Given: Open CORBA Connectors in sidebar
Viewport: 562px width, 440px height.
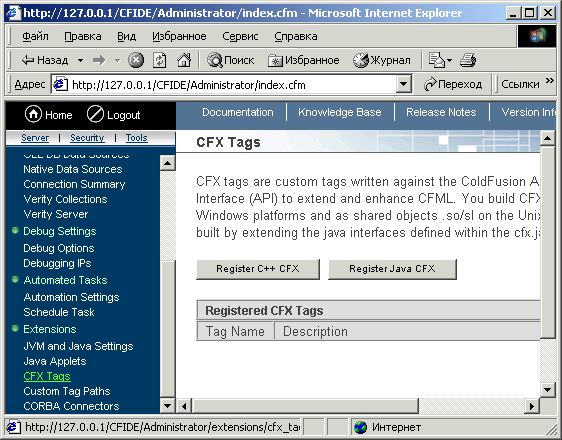Looking at the screenshot, I should 71,406.
